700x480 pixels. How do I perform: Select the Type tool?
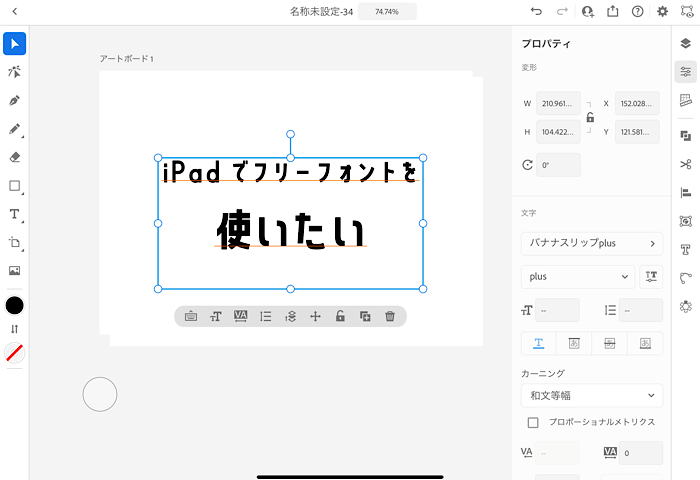(x=14, y=214)
